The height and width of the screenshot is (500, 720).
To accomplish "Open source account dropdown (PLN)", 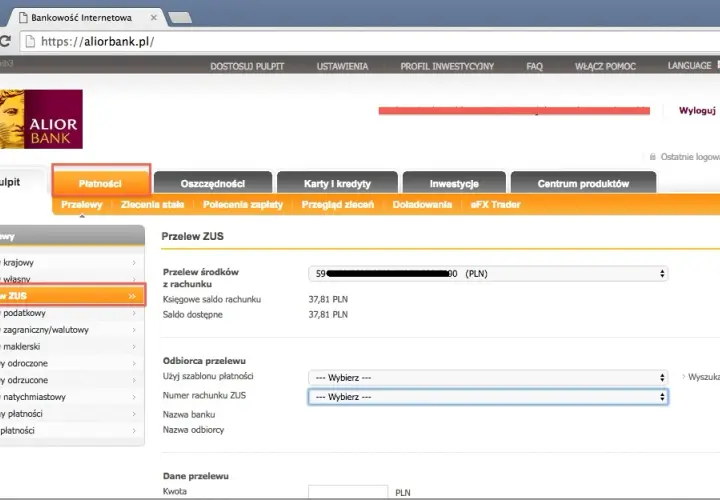I will click(x=488, y=274).
